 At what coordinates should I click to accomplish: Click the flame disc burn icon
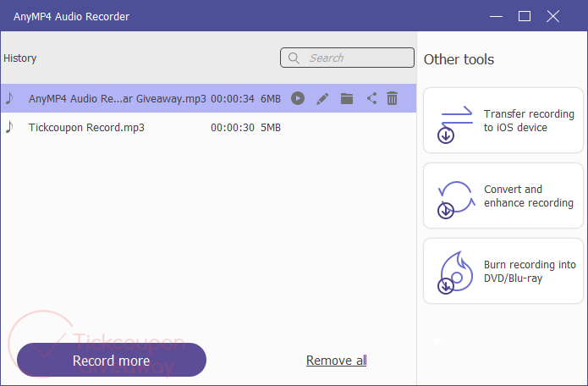(x=455, y=273)
